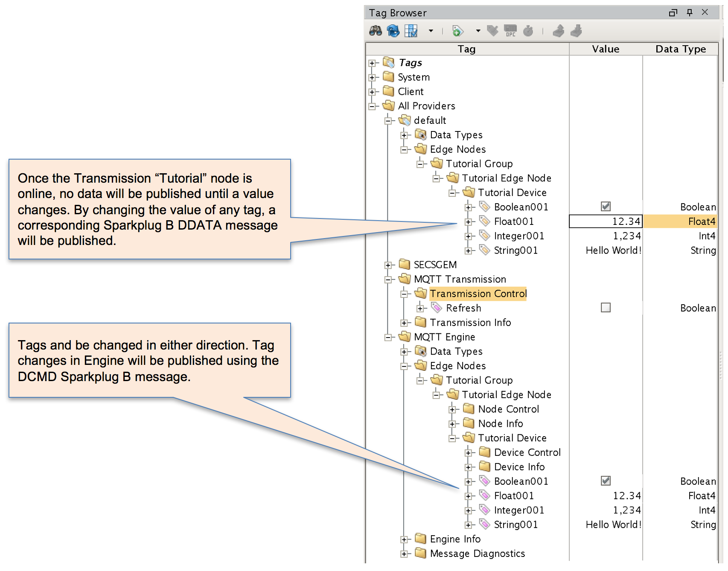Open the columns icon dropdown arrow
Screen dimensions: 728x571
(431, 31)
